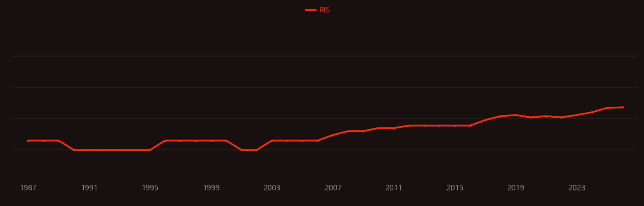The image size is (644, 206).
Task: Click the 2003 x-axis label
Action: pyautogui.click(x=272, y=188)
